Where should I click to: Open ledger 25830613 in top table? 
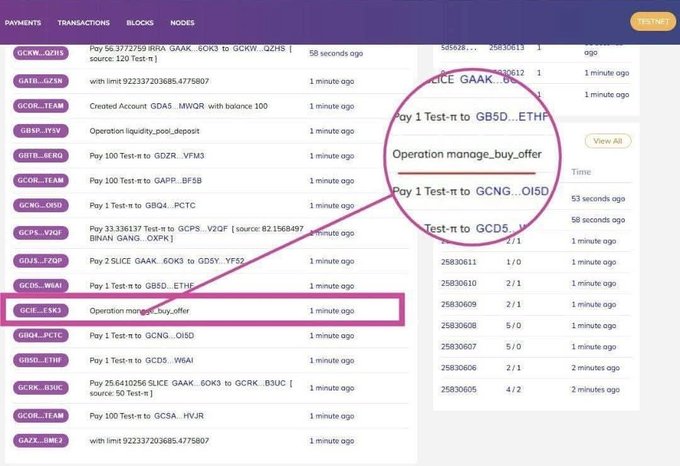(x=507, y=48)
